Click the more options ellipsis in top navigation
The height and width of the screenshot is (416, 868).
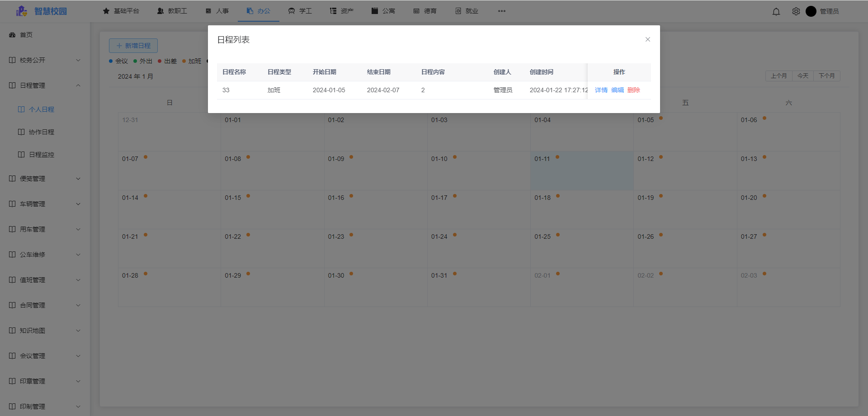[501, 11]
